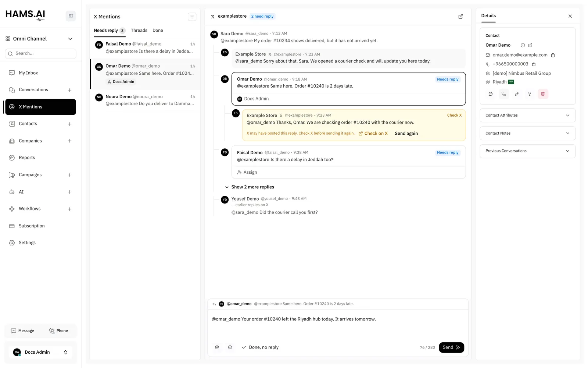Switch to the Done tab

[x=158, y=31]
